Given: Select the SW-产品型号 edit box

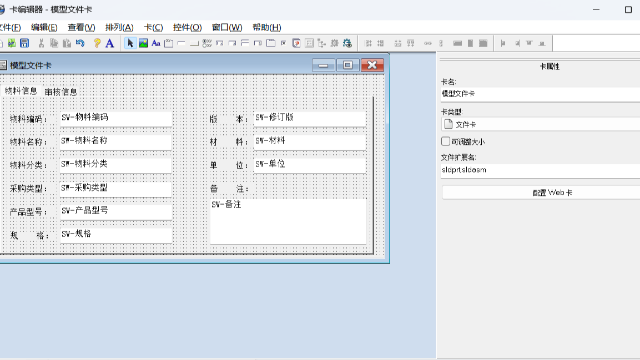Looking at the screenshot, I should pyautogui.click(x=116, y=211).
